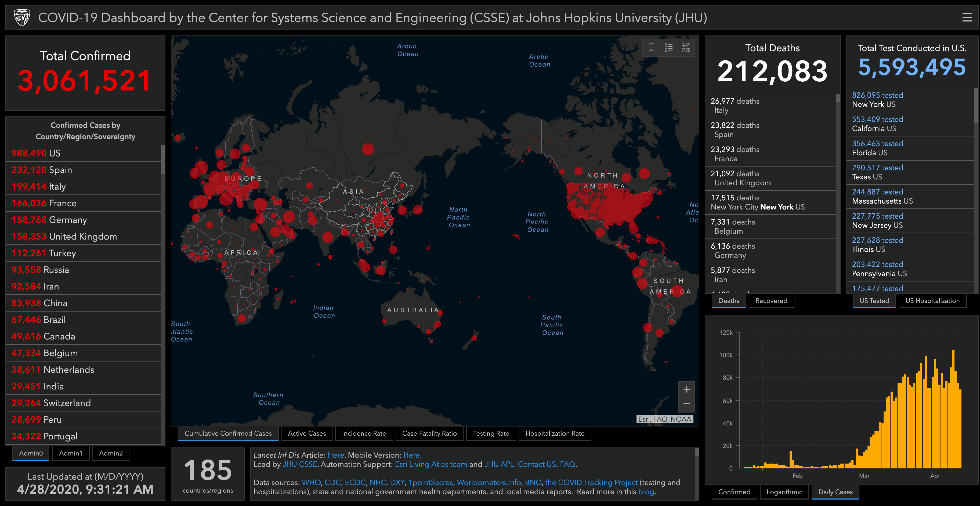
Task: Switch to the Recovered tab
Action: 771,301
